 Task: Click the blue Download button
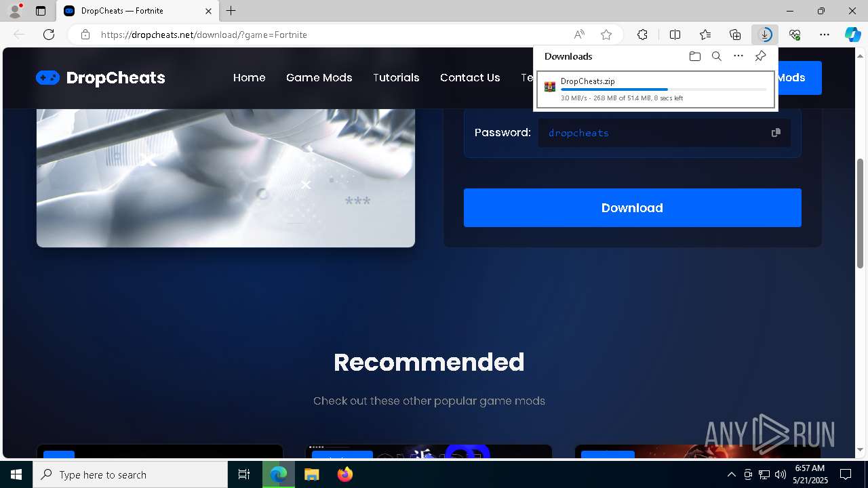633,208
